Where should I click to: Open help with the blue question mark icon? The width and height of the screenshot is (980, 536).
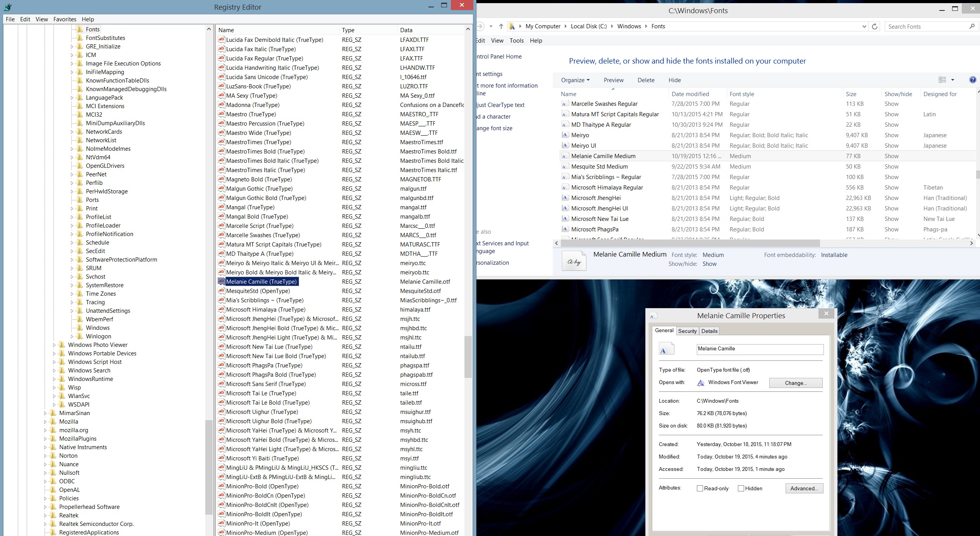tap(973, 80)
